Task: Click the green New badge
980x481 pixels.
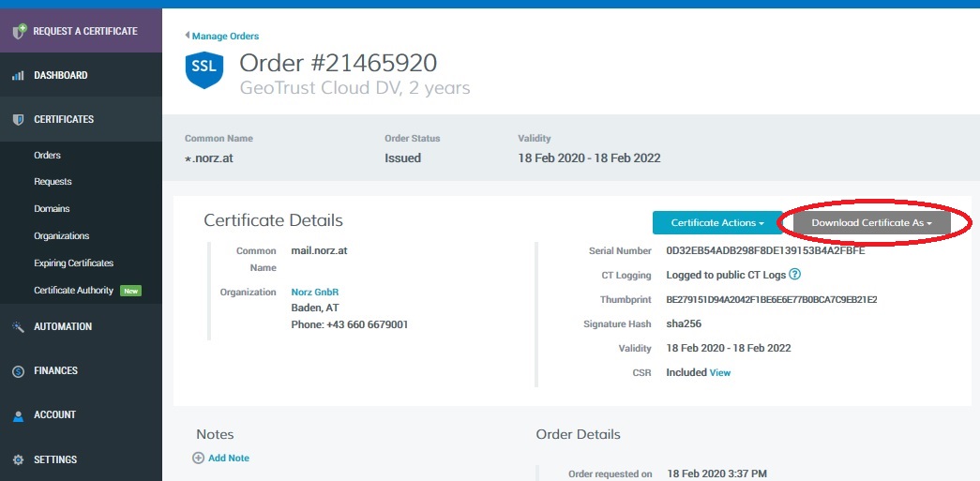Action: 130,291
